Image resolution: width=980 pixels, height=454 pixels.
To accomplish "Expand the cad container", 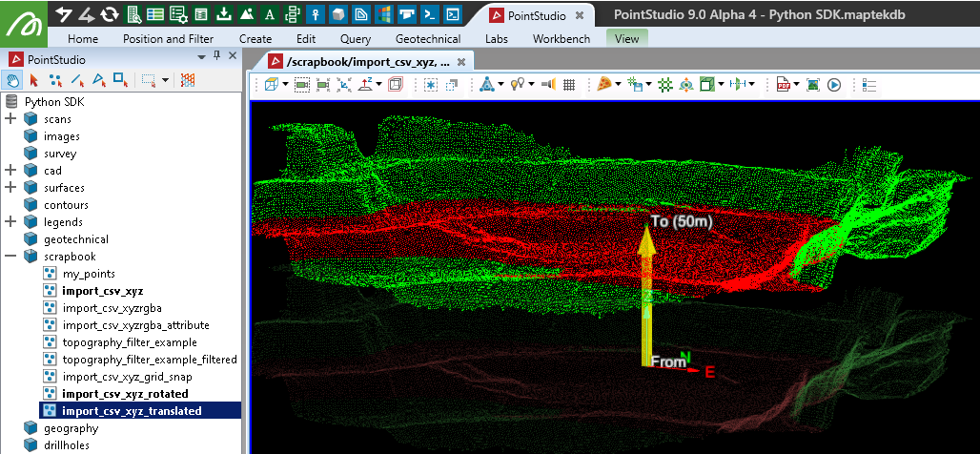I will (10, 170).
